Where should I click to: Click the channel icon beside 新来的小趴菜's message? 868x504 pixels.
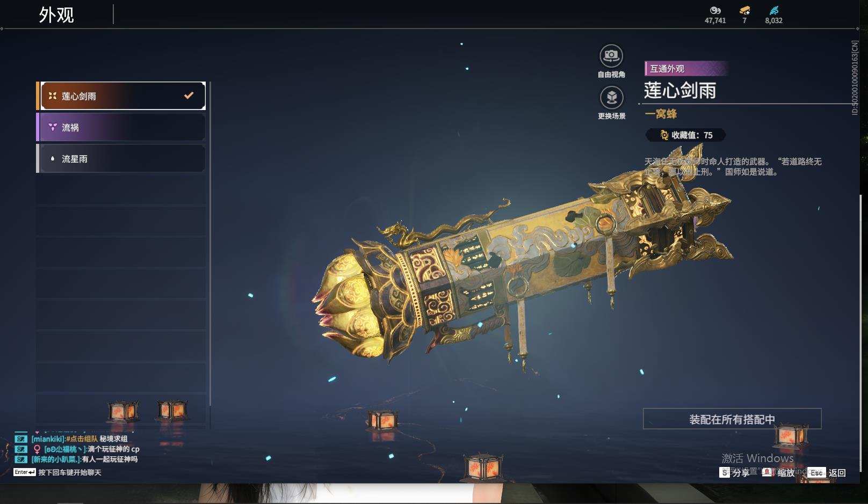coord(21,459)
